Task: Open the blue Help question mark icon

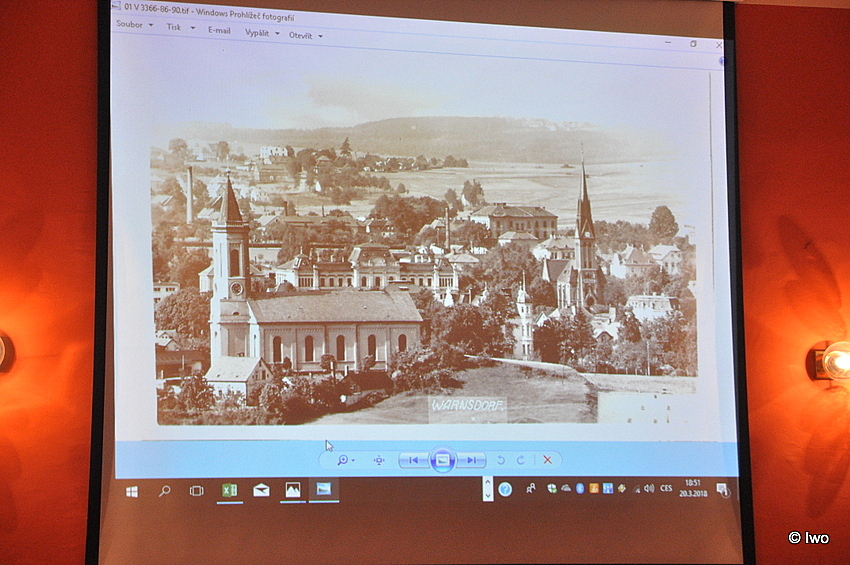Action: pos(505,490)
